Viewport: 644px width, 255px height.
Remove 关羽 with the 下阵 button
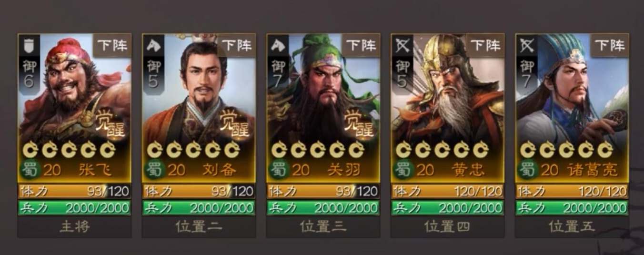(x=361, y=45)
